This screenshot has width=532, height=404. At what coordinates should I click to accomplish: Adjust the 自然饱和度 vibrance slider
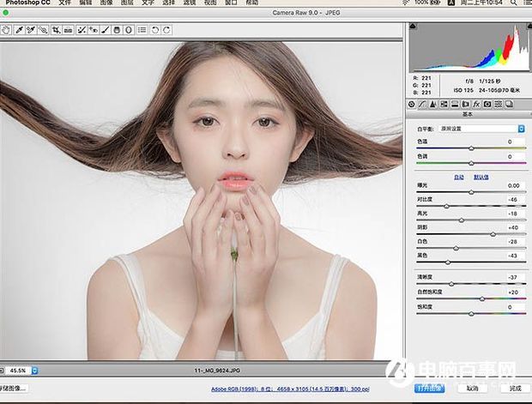tap(482, 298)
